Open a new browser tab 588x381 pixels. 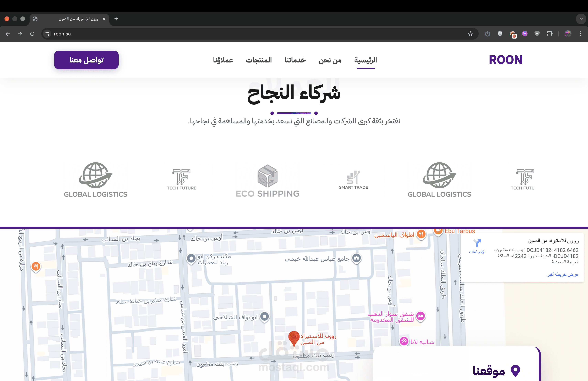pyautogui.click(x=116, y=19)
